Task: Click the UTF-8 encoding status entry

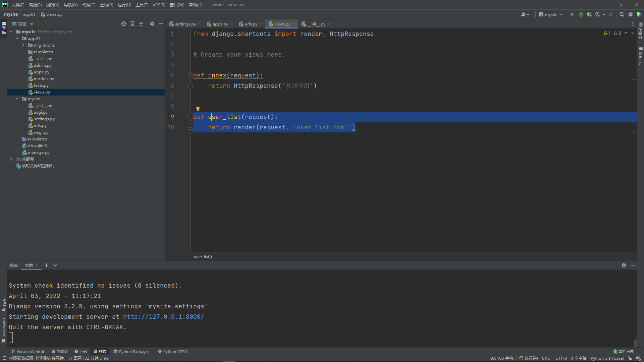Action: [x=561, y=358]
